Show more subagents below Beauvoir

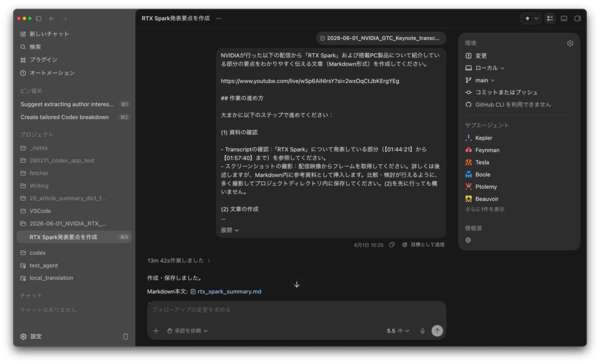point(484,209)
